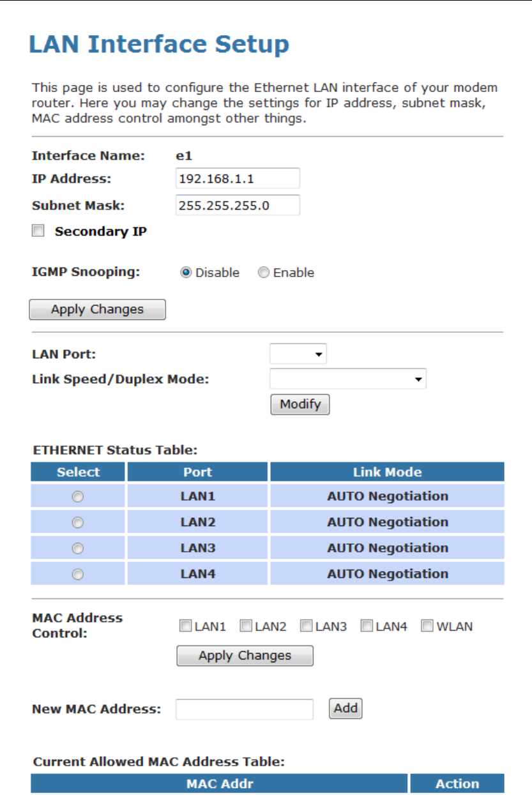Select Disable for IGMP Snooping
Image resolution: width=532 pixels, height=795 pixels.
[186, 273]
